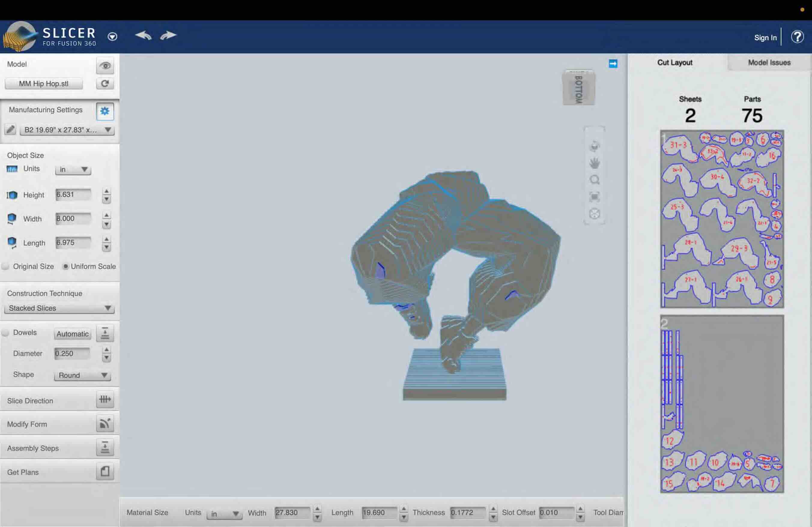Image resolution: width=812 pixels, height=527 pixels.
Task: Expand the Object Size Units dropdown
Action: coord(73,170)
